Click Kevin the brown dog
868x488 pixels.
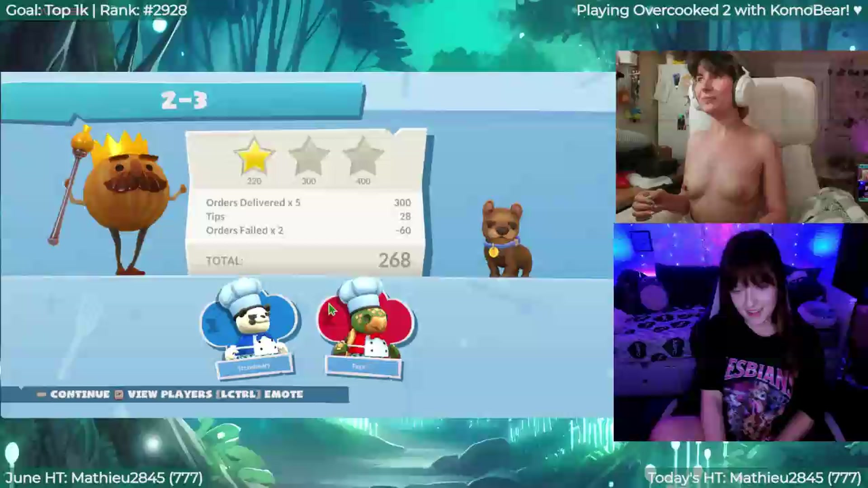tap(507, 239)
